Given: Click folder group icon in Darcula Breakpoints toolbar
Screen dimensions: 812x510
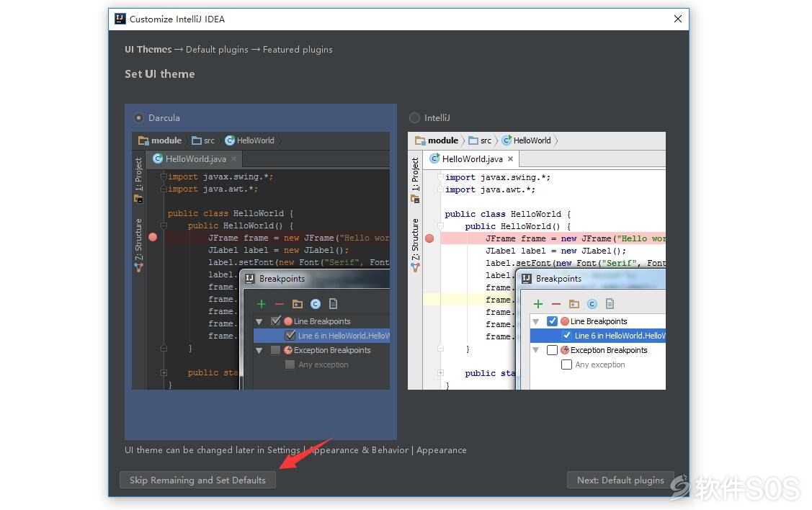Looking at the screenshot, I should (x=298, y=304).
